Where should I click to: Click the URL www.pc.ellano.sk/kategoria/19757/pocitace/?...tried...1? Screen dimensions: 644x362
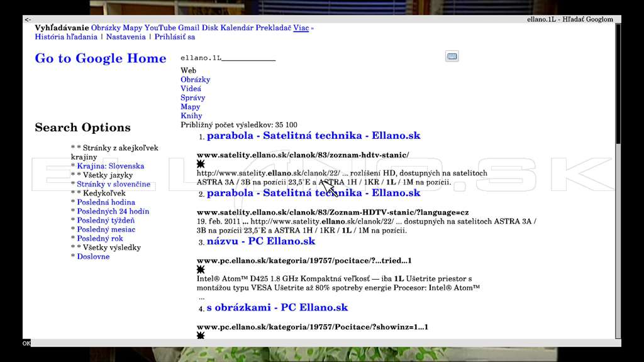(x=304, y=261)
